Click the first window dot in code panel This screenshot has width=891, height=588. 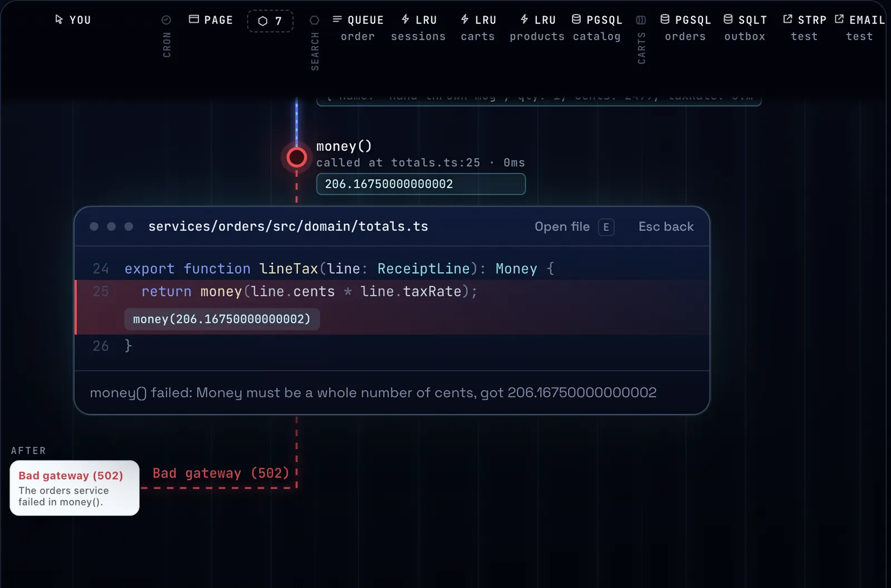94,227
